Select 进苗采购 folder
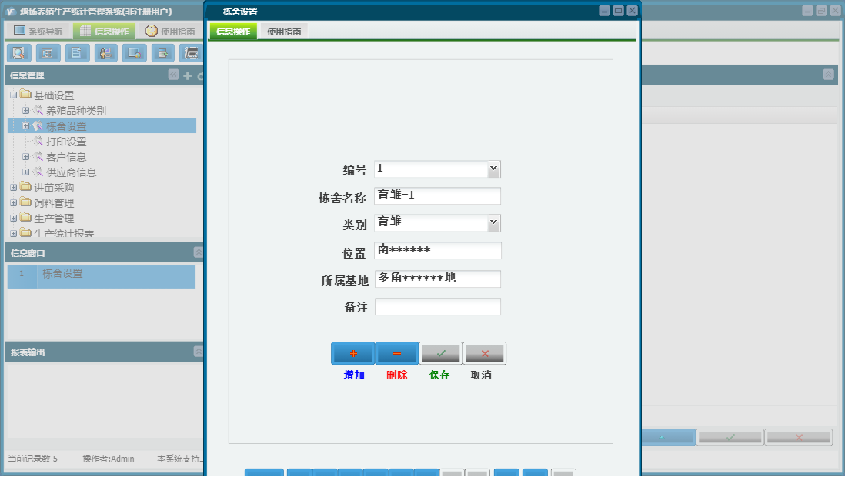The width and height of the screenshot is (845, 504). [54, 188]
